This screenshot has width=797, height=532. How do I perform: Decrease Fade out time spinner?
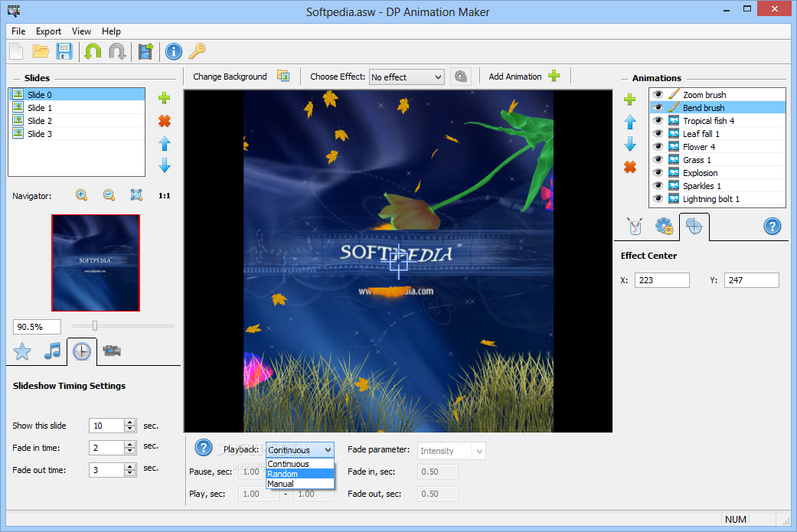(x=130, y=473)
